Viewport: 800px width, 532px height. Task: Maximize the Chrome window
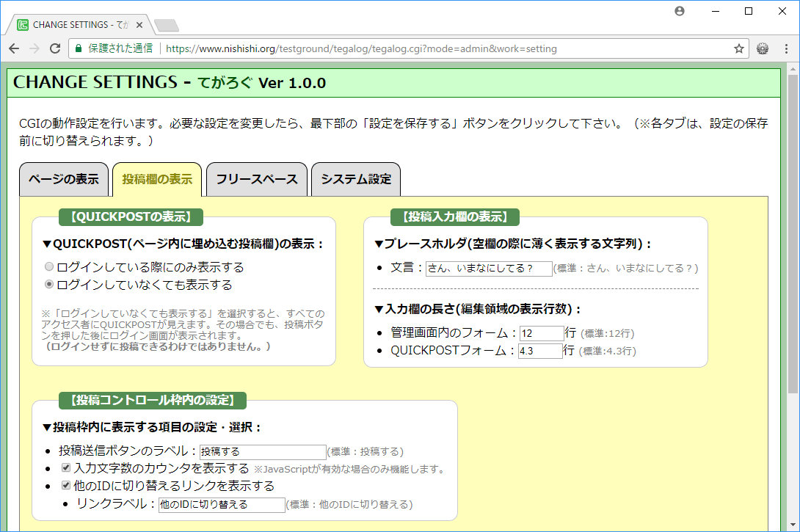[x=749, y=11]
